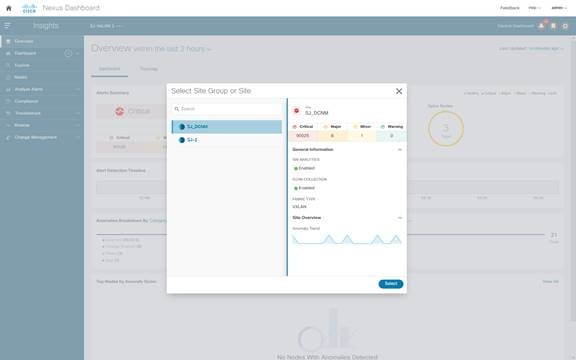This screenshot has height=360, width=576.
Task: Click the red Critical pulse icon in Alerts Summary
Action: pos(120,111)
